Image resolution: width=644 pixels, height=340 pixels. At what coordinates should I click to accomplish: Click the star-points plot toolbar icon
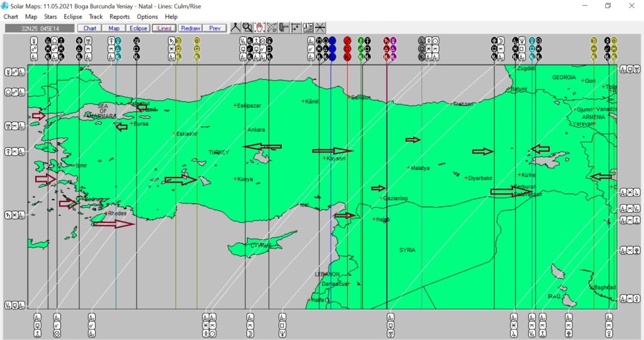pyautogui.click(x=296, y=28)
